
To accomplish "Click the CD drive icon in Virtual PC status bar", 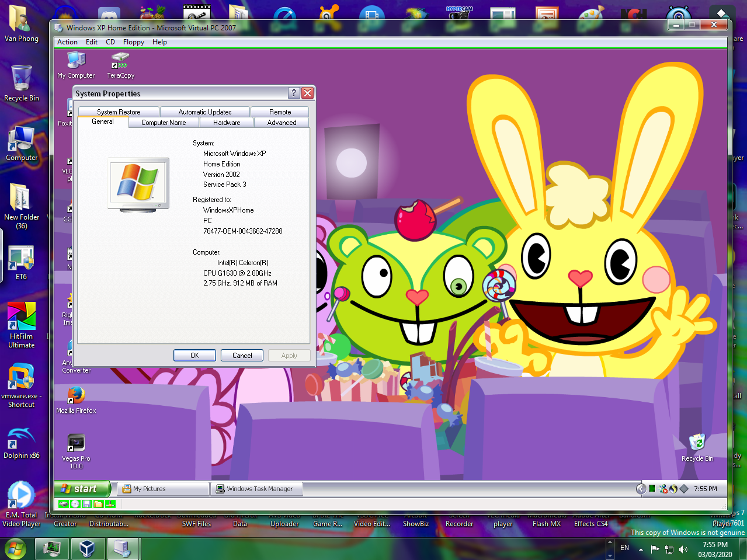I will point(75,504).
